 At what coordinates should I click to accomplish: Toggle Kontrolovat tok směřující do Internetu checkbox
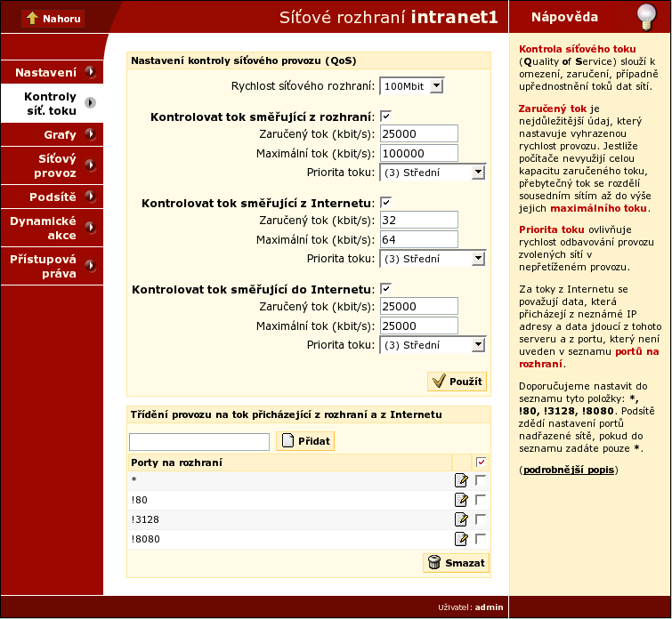pyautogui.click(x=385, y=289)
